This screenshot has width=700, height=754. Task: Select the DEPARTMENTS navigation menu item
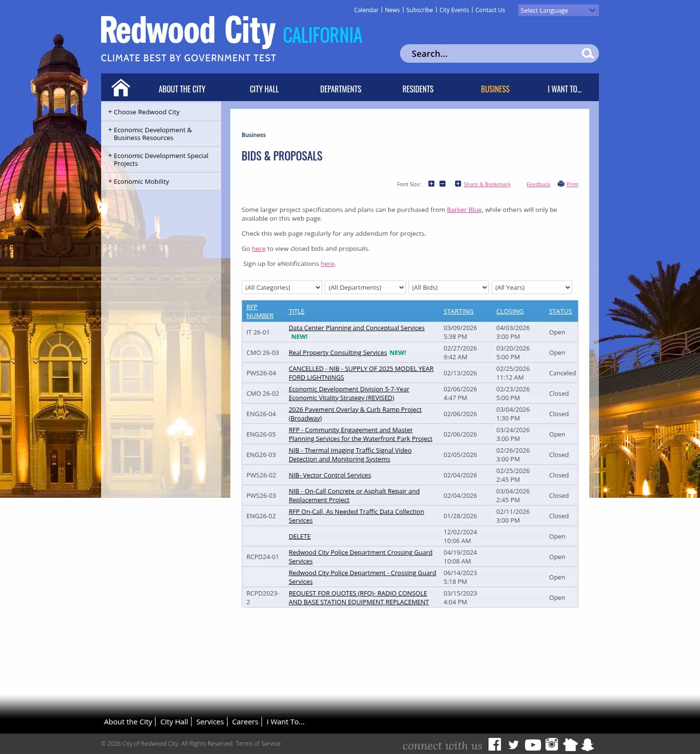click(340, 89)
